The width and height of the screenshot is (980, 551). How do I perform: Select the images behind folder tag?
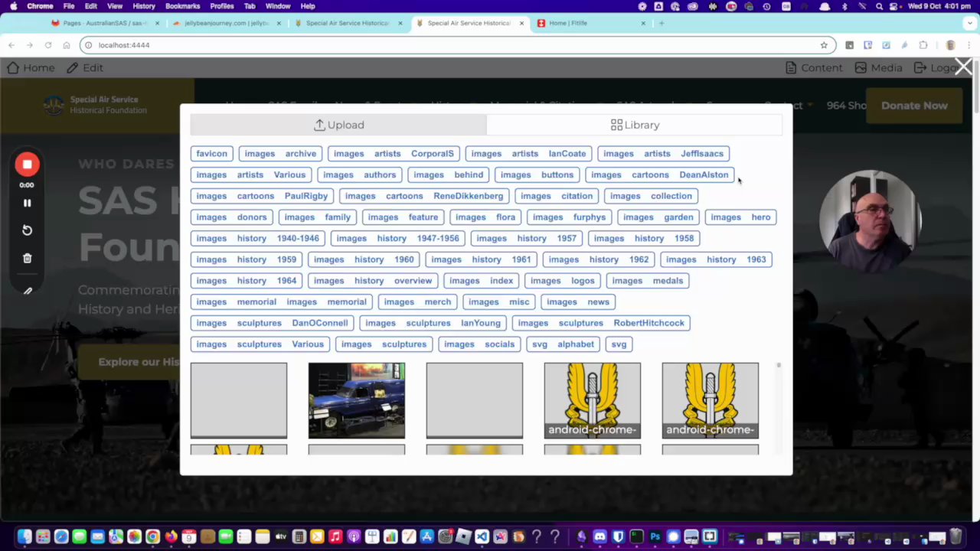point(448,174)
